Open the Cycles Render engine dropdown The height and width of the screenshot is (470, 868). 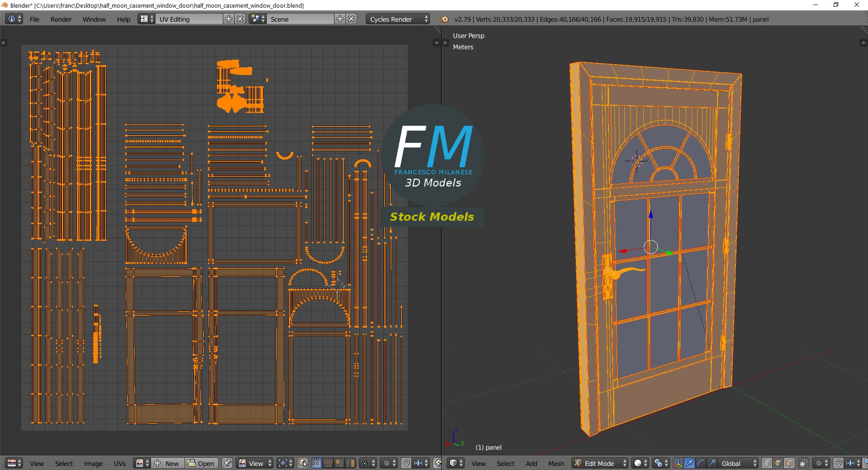click(x=397, y=19)
